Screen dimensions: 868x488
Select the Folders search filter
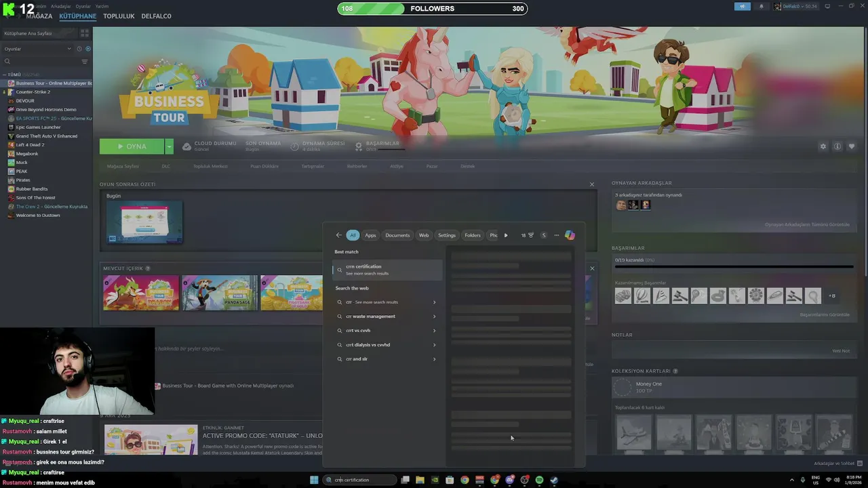(x=473, y=235)
